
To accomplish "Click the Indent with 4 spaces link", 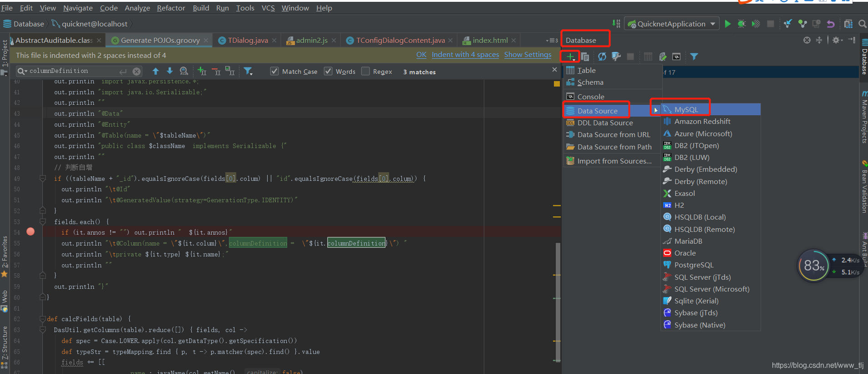I will click(x=465, y=55).
